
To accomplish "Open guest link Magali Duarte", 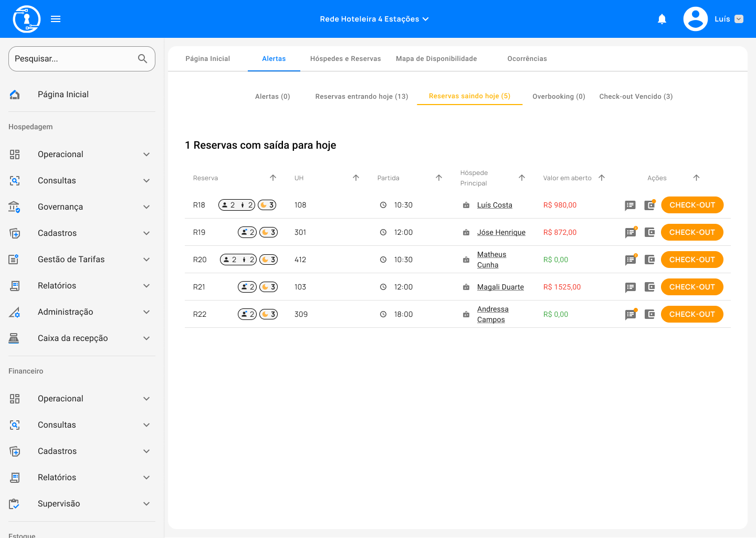I will coord(500,287).
